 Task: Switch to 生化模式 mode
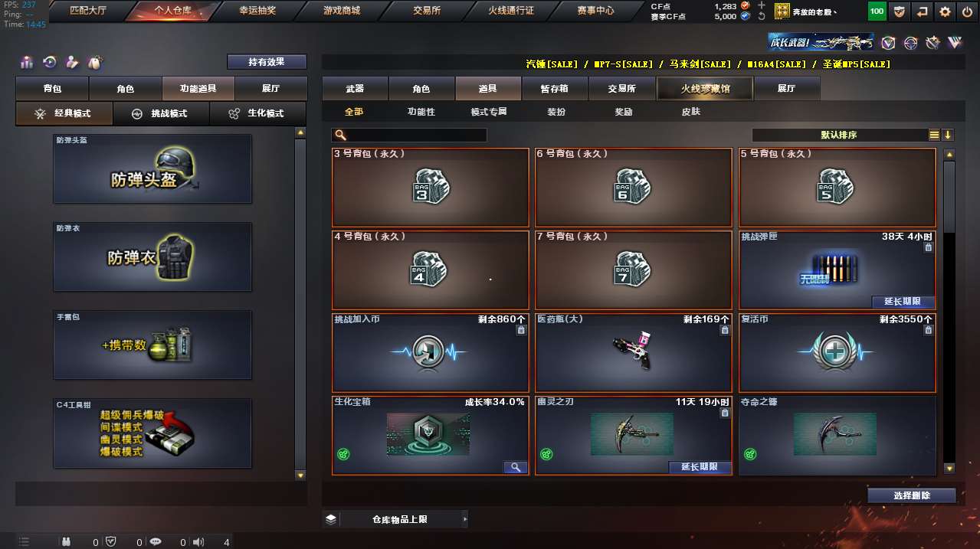(x=257, y=113)
